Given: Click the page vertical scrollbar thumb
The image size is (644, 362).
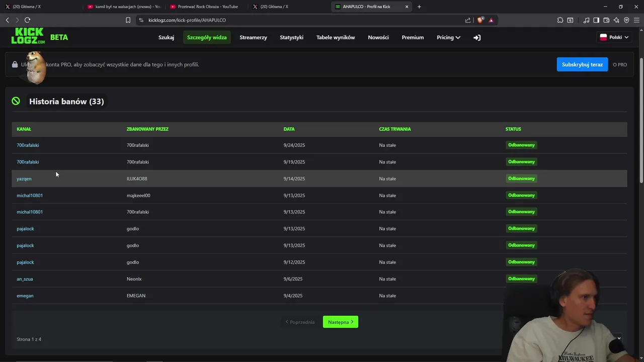Looking at the screenshot, I should tap(641, 121).
